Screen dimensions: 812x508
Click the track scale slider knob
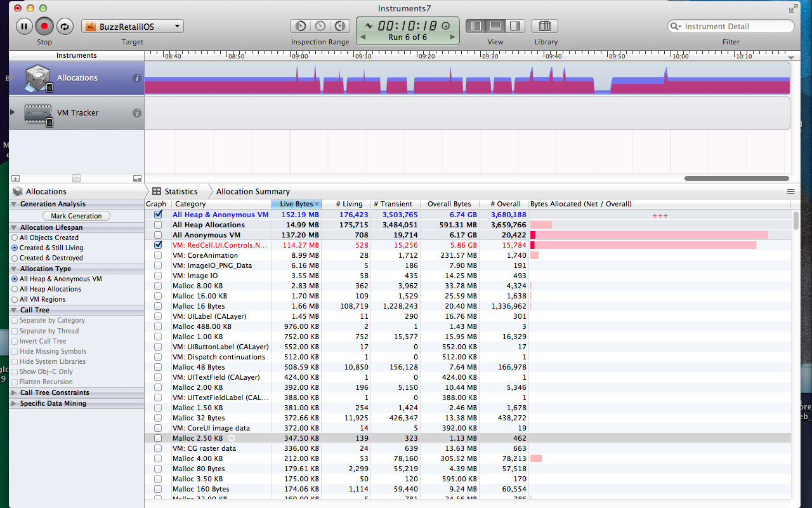tap(76, 178)
